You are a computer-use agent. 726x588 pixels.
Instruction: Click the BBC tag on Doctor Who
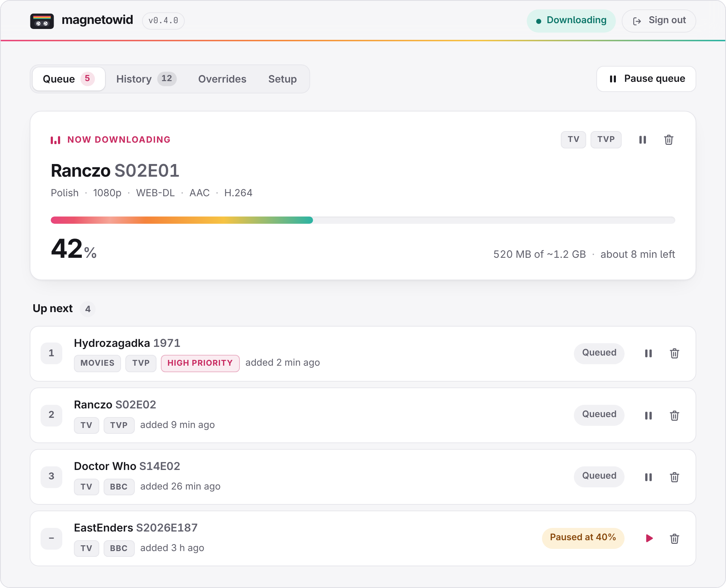point(119,487)
